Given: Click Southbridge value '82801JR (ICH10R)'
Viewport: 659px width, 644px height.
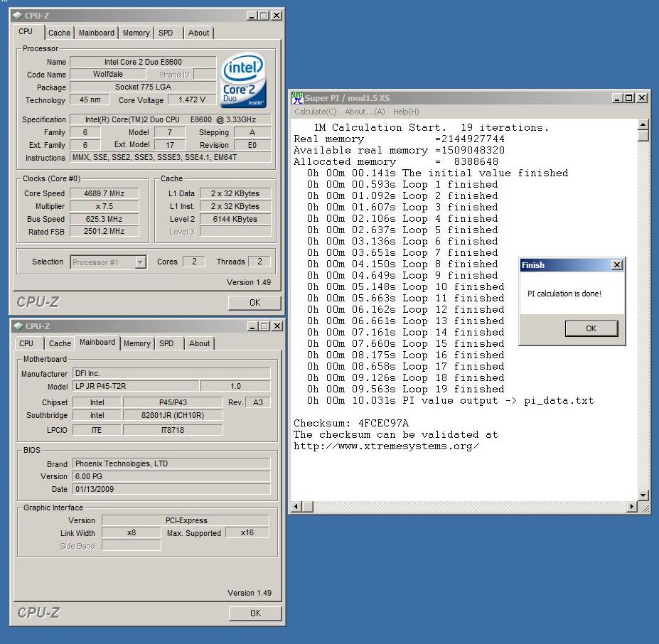Looking at the screenshot, I should click(173, 415).
